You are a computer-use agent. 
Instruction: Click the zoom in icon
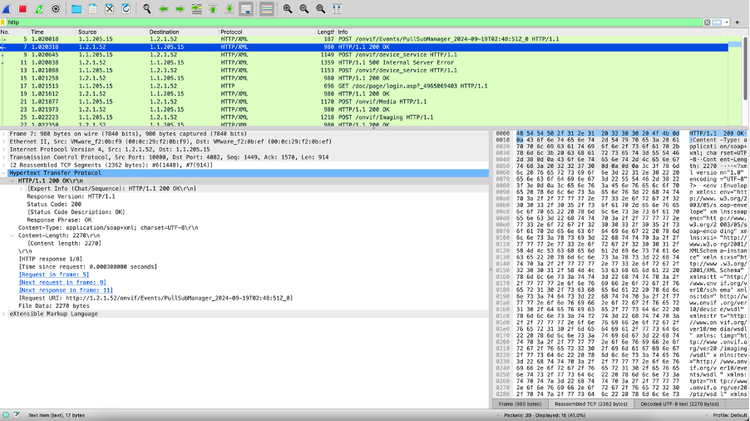pyautogui.click(x=289, y=8)
